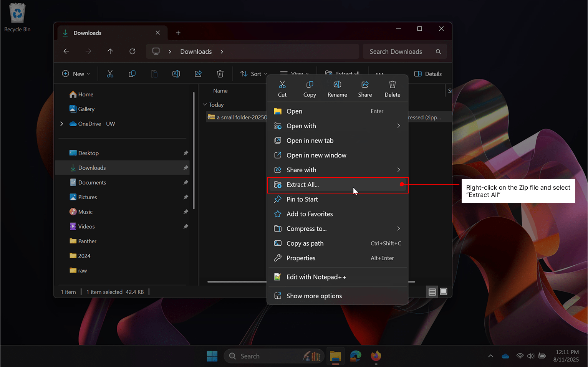Click the Paste icon in the toolbar
This screenshot has height=367, width=588.
pos(154,73)
